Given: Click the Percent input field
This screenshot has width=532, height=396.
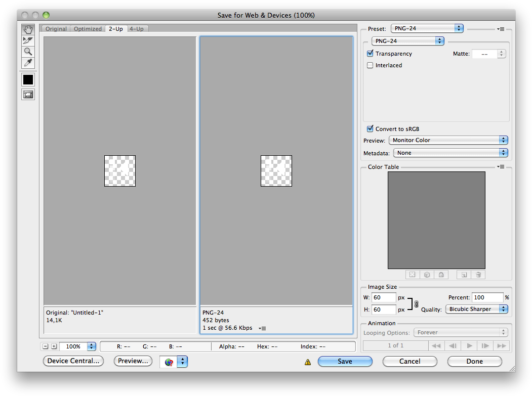Looking at the screenshot, I should pyautogui.click(x=487, y=297).
